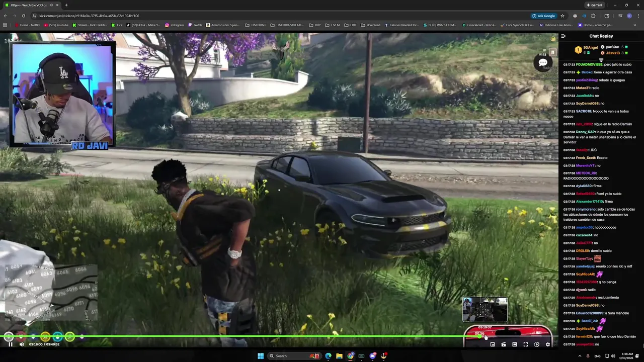Open the YouTube bookmark
The height and width of the screenshot is (362, 644).
[56, 25]
